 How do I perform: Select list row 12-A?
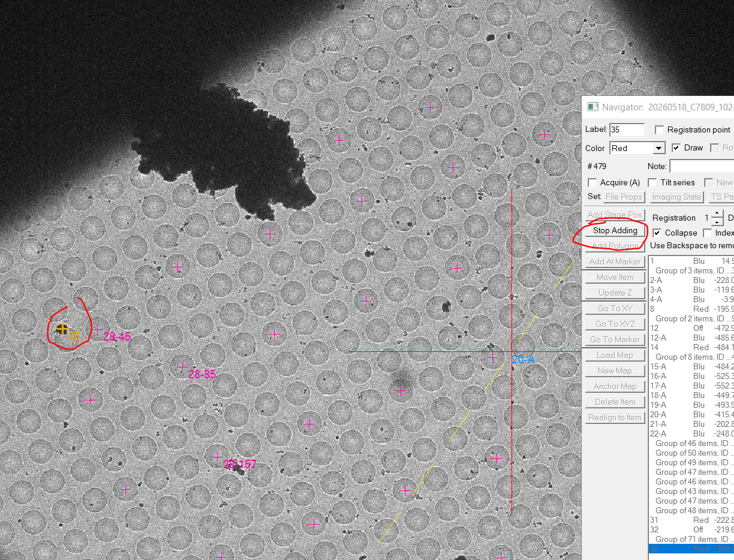[x=691, y=338]
